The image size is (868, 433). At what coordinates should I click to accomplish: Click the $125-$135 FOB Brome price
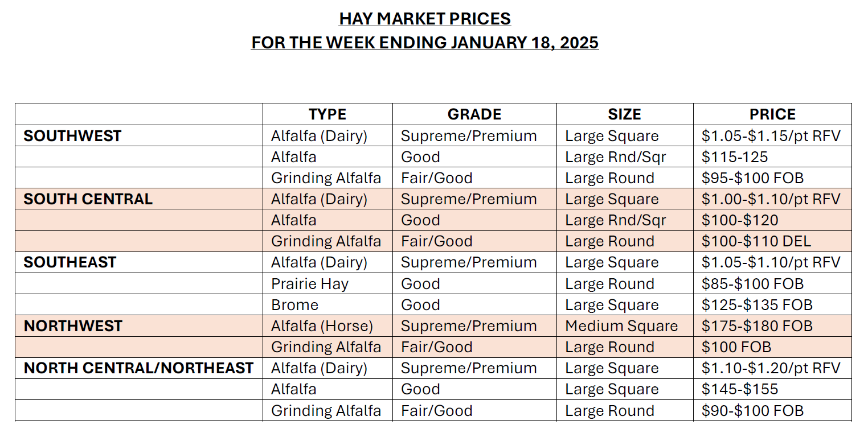[757, 305]
